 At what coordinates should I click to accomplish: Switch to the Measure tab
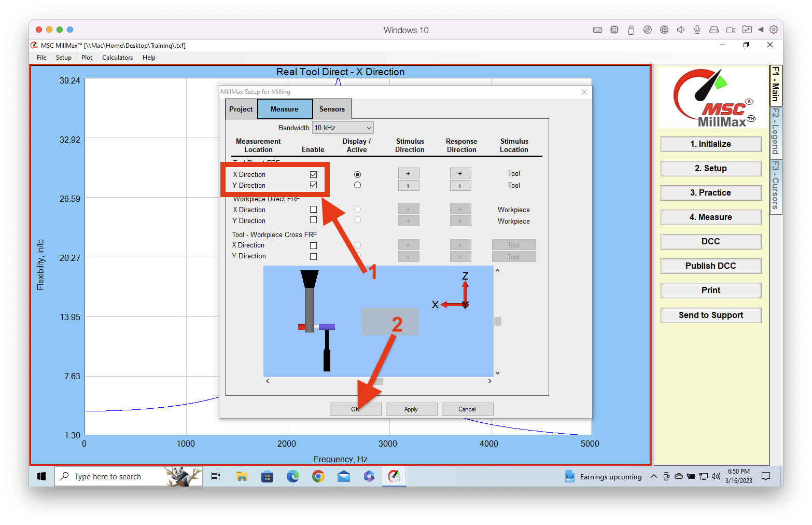[285, 109]
